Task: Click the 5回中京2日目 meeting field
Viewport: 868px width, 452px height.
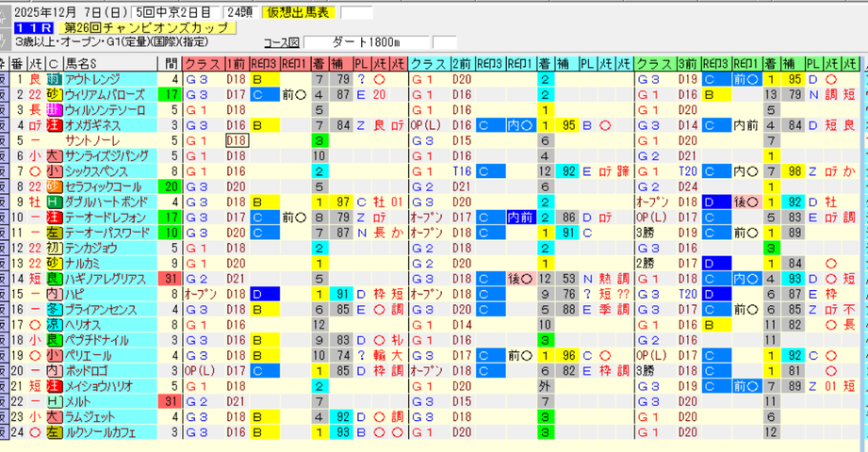Action: coord(175,13)
